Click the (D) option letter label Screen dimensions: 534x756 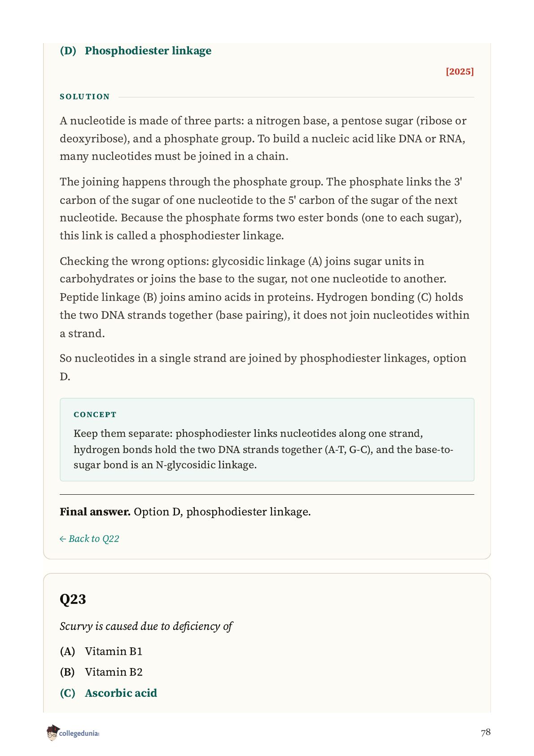coord(68,51)
